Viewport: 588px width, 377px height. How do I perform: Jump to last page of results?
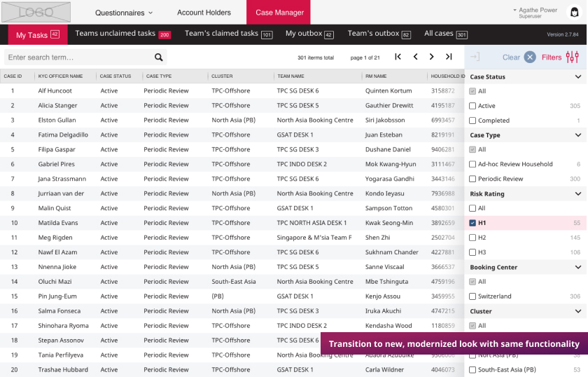449,57
